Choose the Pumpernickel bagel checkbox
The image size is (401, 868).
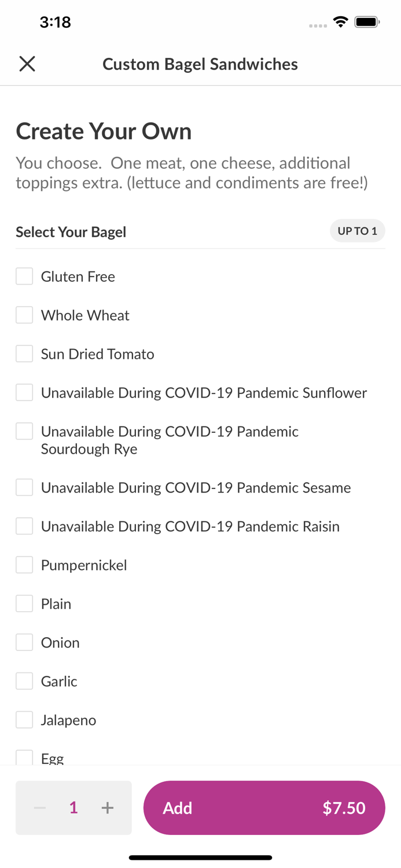[24, 565]
